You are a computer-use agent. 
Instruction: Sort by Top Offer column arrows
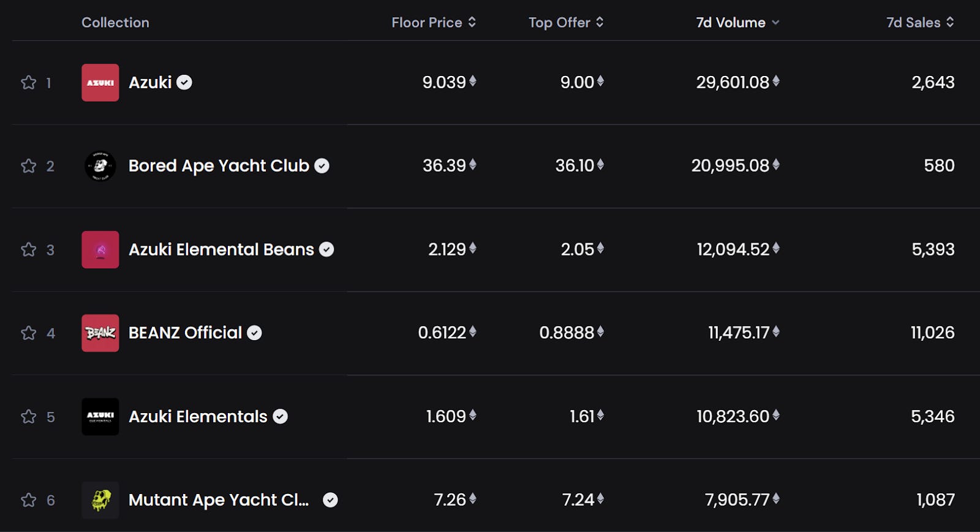pos(600,22)
